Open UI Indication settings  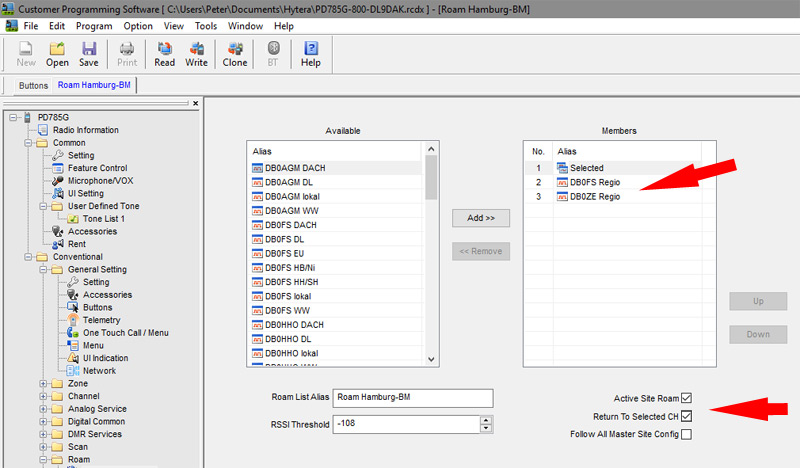(106, 358)
